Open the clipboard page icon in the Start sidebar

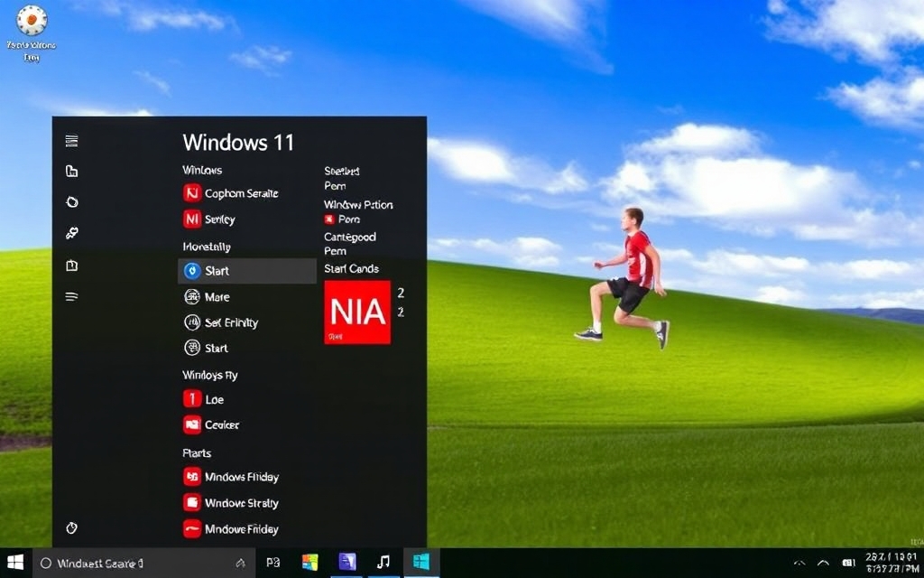pos(72,266)
